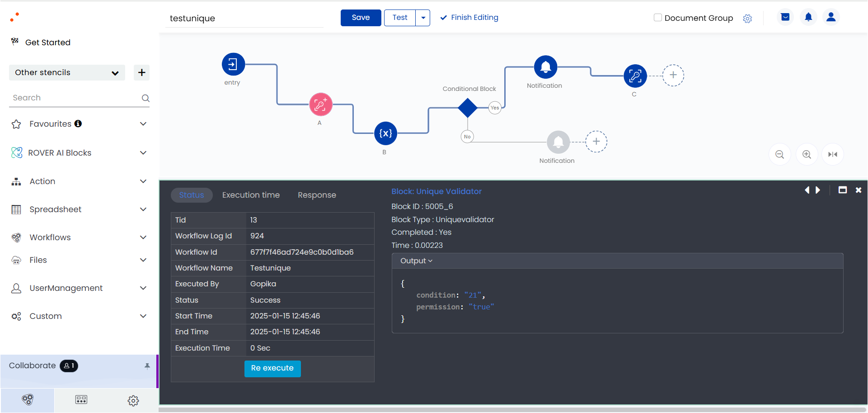The height and width of the screenshot is (413, 868).
Task: Toggle the Document Group checkbox
Action: click(658, 18)
